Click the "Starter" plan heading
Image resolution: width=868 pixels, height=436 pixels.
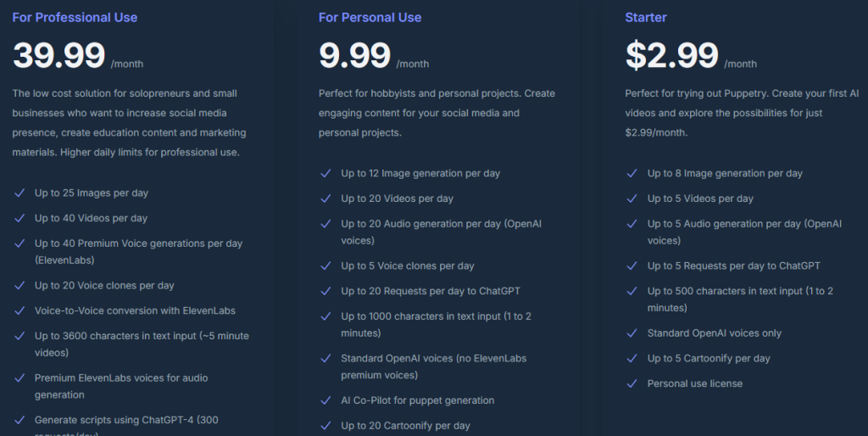click(x=646, y=17)
